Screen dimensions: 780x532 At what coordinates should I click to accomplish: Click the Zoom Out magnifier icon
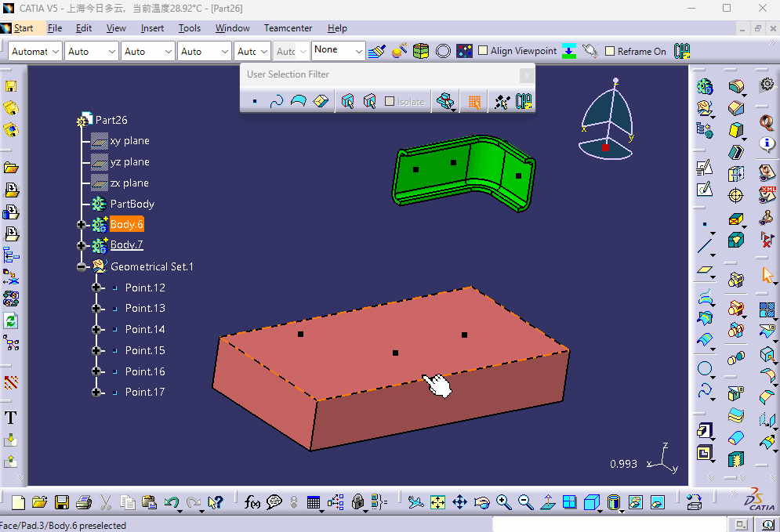tap(526, 503)
